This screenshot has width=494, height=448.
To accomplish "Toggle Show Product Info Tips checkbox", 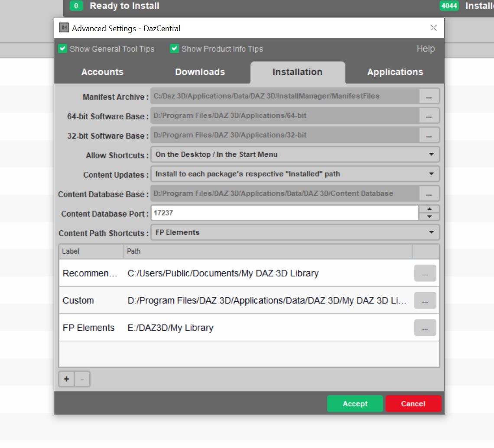I will pyautogui.click(x=174, y=49).
